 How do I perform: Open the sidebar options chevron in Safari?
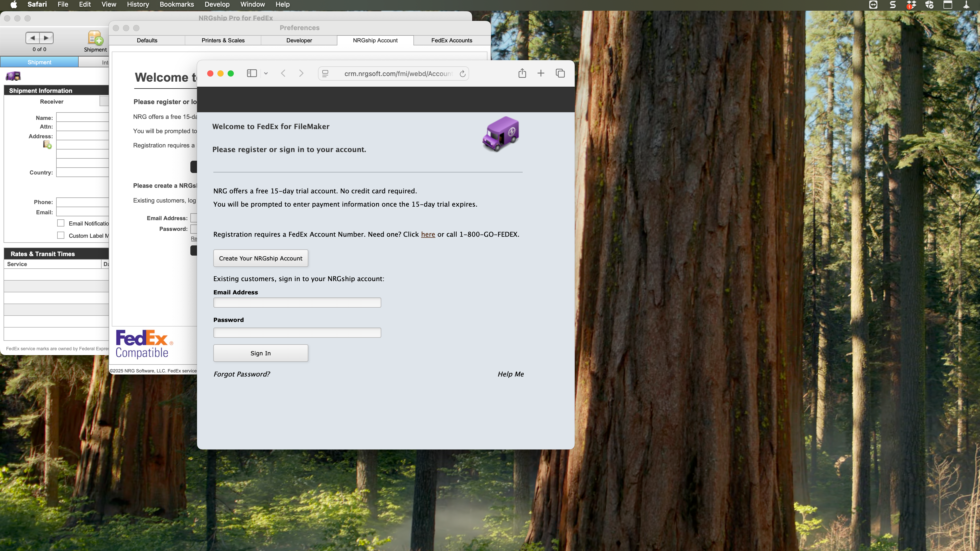266,73
